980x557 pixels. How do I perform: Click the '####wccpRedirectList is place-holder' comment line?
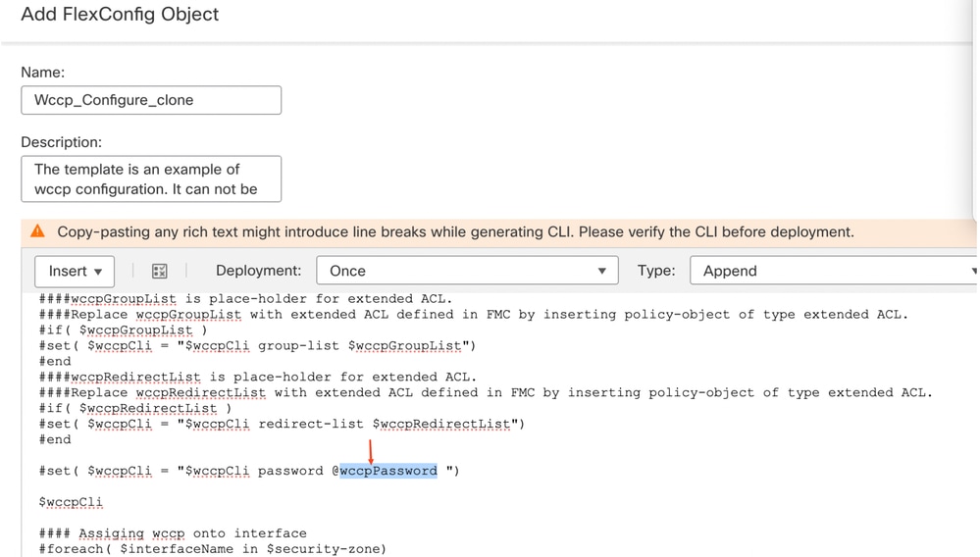257,378
